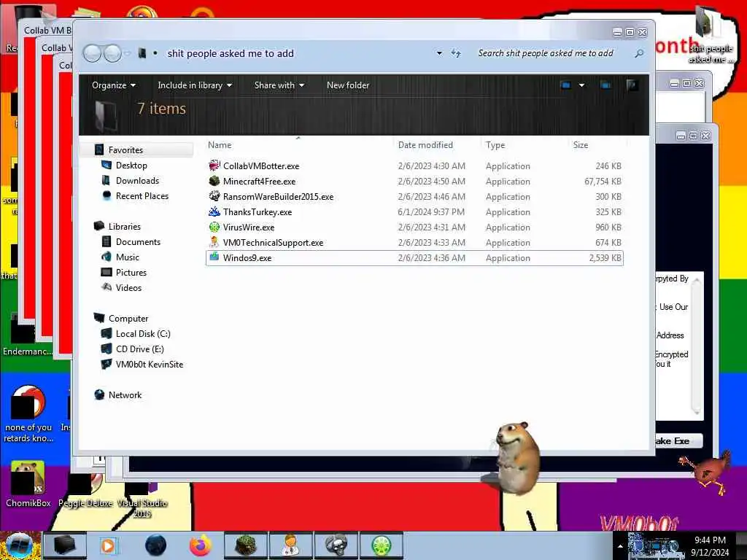Image resolution: width=747 pixels, height=560 pixels.
Task: Select RansomWareBuilder2015.exe file icon
Action: point(214,196)
